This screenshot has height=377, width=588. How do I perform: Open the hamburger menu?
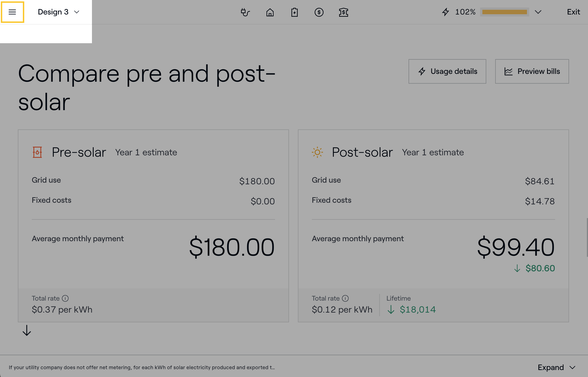(x=12, y=12)
